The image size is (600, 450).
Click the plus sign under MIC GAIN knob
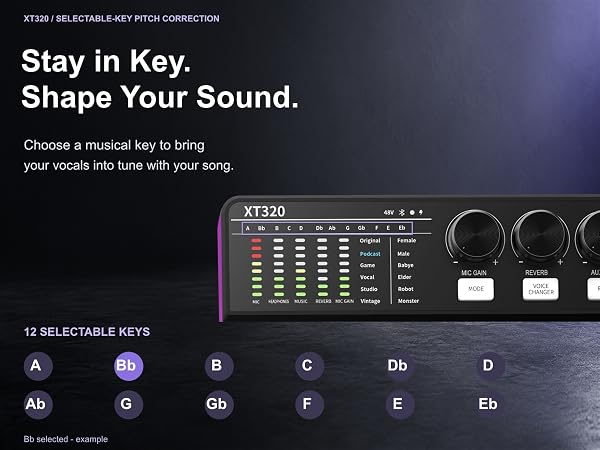pos(496,262)
